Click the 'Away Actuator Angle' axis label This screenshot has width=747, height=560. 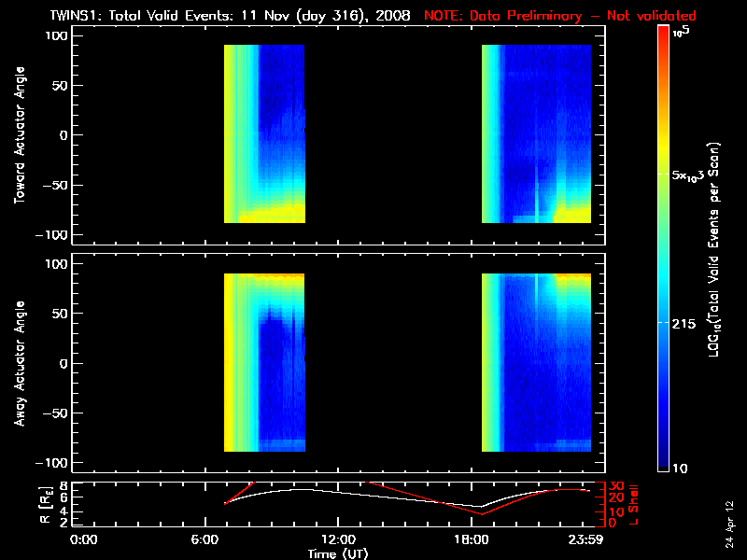pos(20,363)
